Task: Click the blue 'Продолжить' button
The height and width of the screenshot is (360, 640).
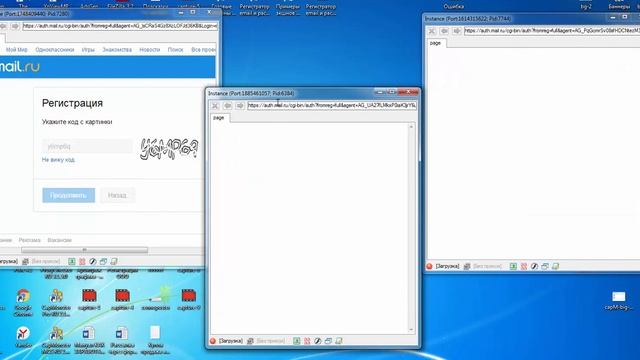Action: [69, 195]
